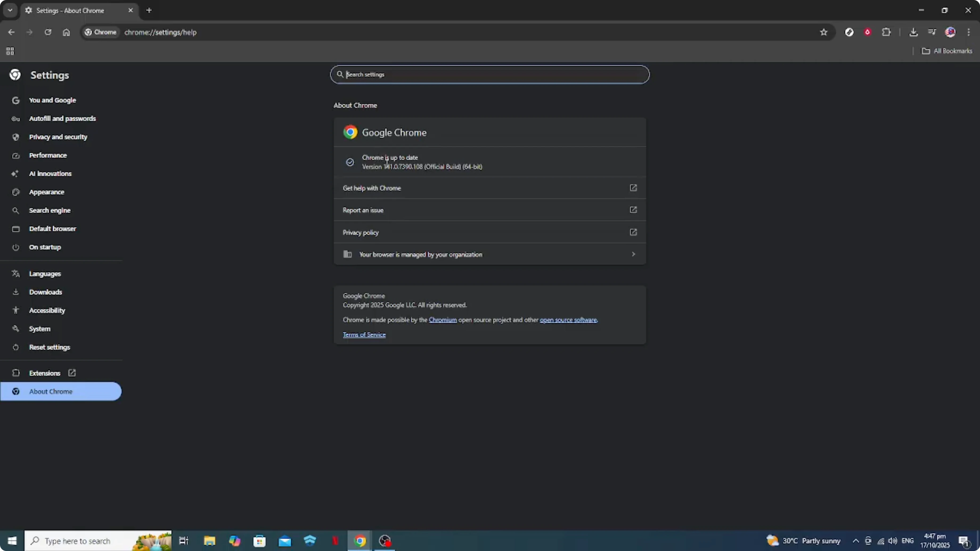
Task: Open the Privacy policy row
Action: click(x=490, y=232)
